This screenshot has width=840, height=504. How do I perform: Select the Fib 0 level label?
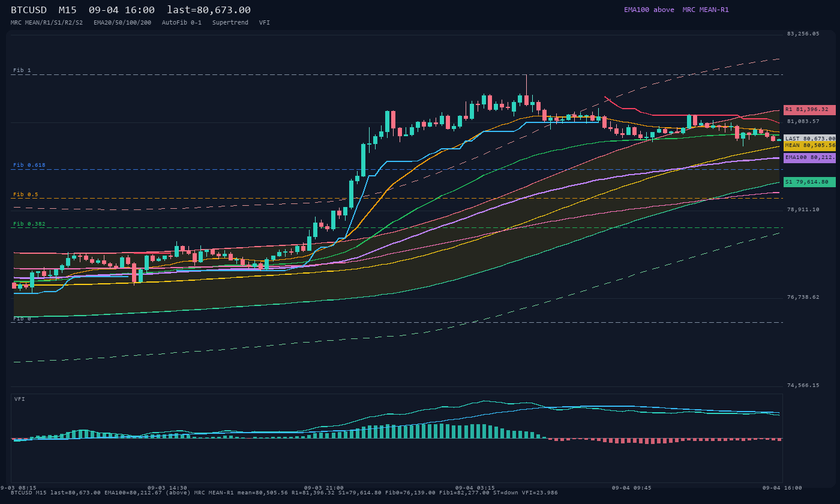(x=22, y=319)
